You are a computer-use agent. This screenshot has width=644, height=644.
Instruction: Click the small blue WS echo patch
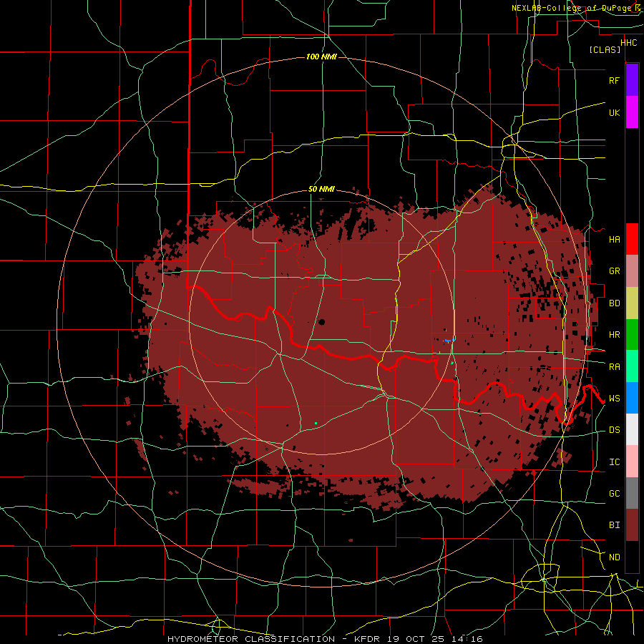tap(448, 341)
